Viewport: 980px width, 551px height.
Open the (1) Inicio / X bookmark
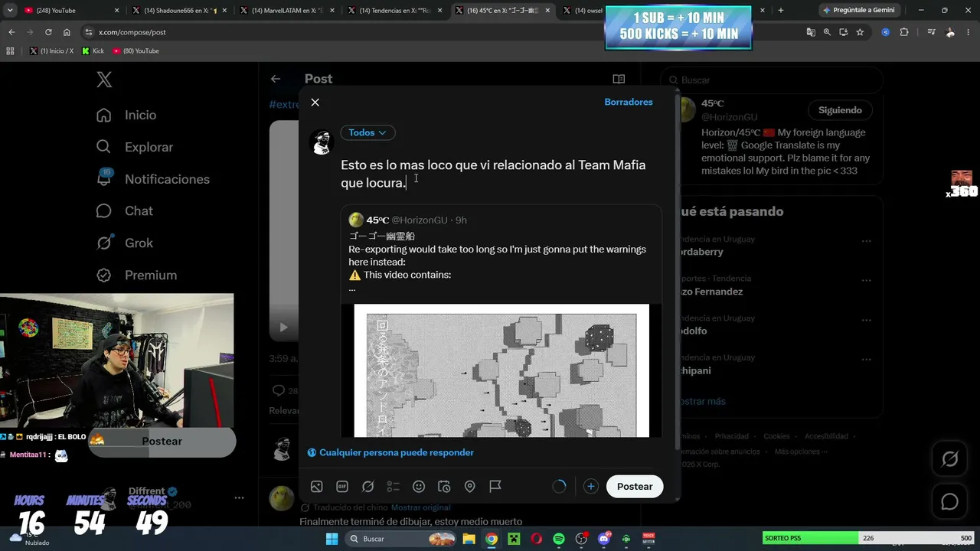point(51,51)
